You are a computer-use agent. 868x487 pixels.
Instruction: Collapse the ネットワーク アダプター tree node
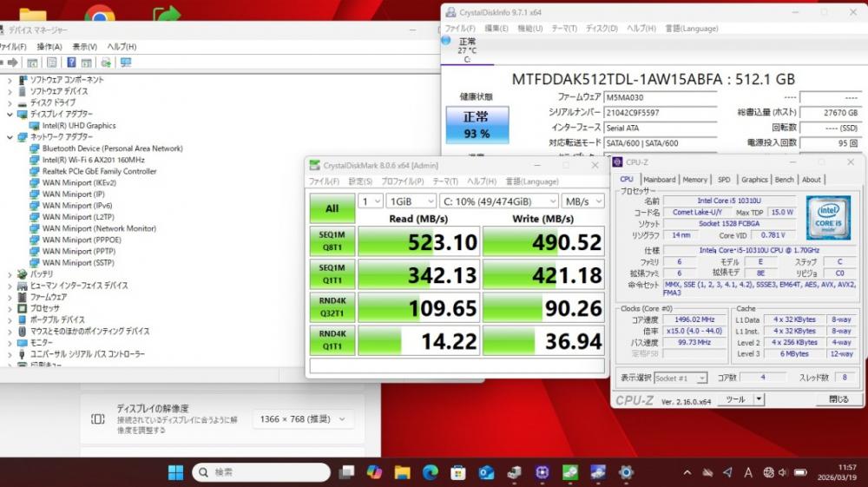pyautogui.click(x=10, y=137)
